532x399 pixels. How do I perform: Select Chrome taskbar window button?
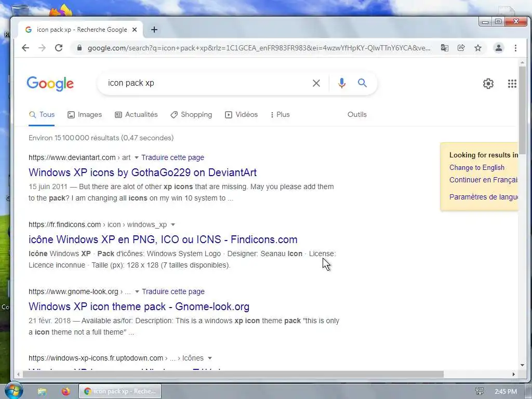[120, 391]
